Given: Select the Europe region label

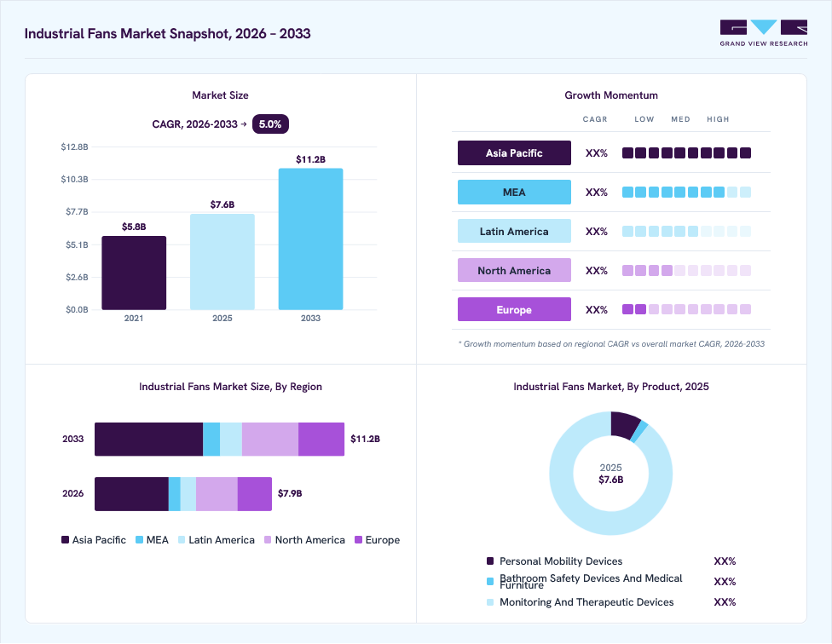Looking at the screenshot, I should (x=514, y=310).
